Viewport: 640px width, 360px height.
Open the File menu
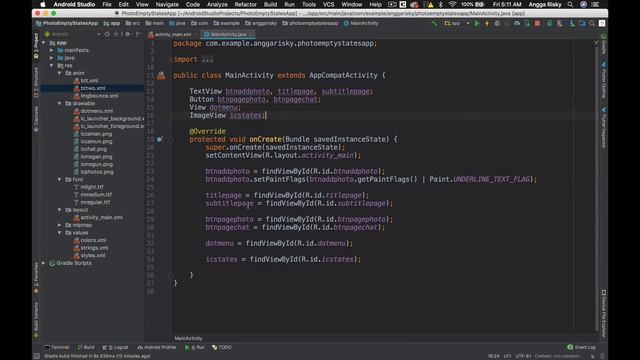click(107, 4)
